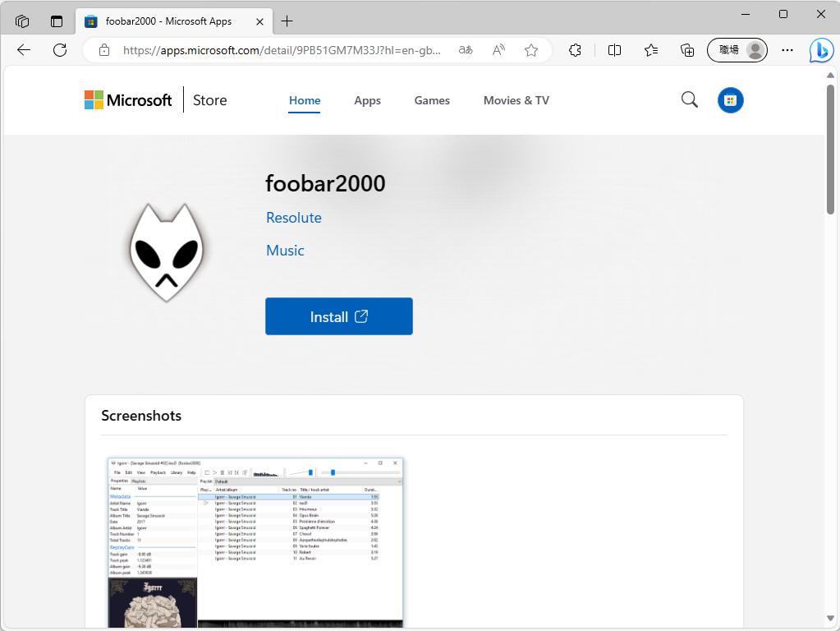Click the Install button for foobar2000
The width and height of the screenshot is (840, 631).
pyautogui.click(x=338, y=316)
